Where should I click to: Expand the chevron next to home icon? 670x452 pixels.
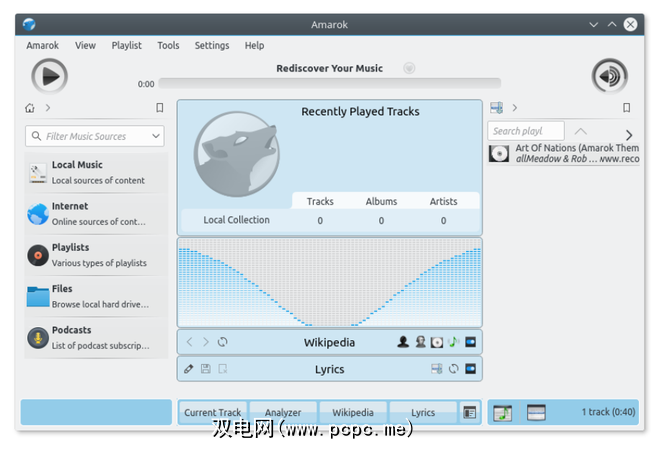pos(48,108)
